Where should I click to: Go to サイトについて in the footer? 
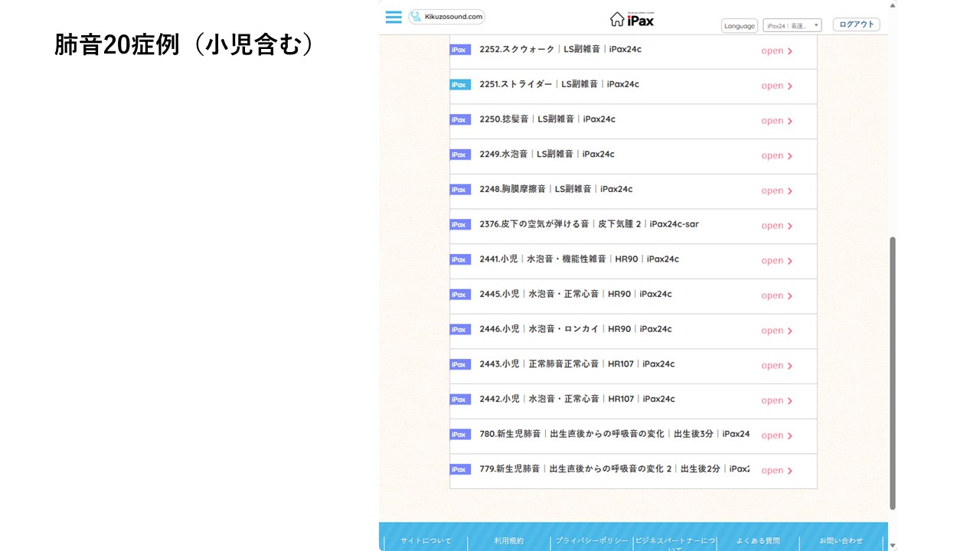[x=426, y=541]
